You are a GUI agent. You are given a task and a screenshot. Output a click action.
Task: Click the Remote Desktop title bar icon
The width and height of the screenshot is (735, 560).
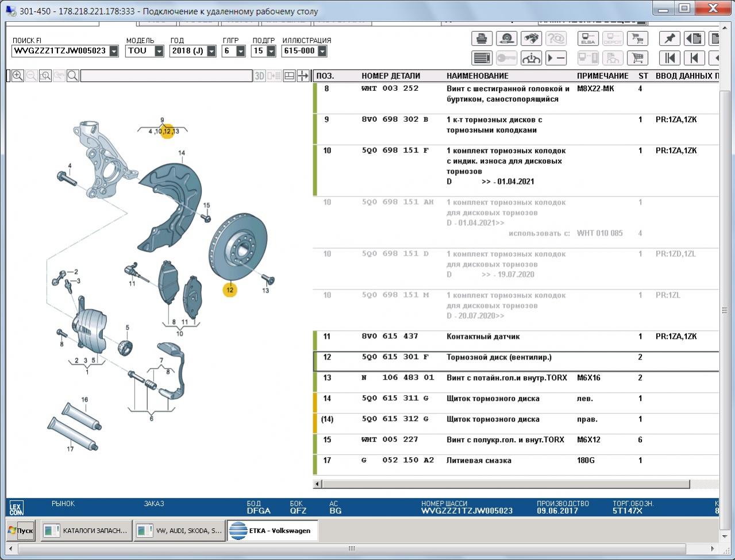[11, 11]
